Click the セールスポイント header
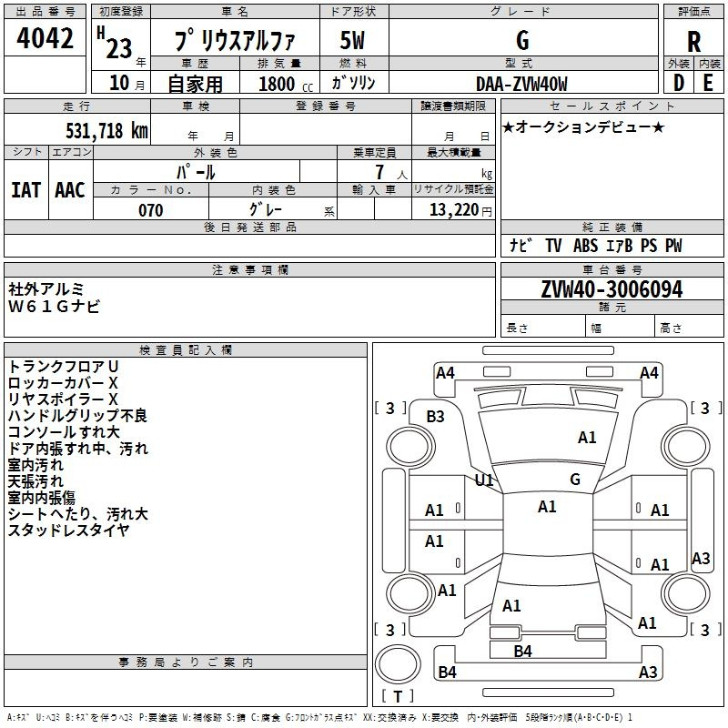The image size is (728, 728). (612, 106)
